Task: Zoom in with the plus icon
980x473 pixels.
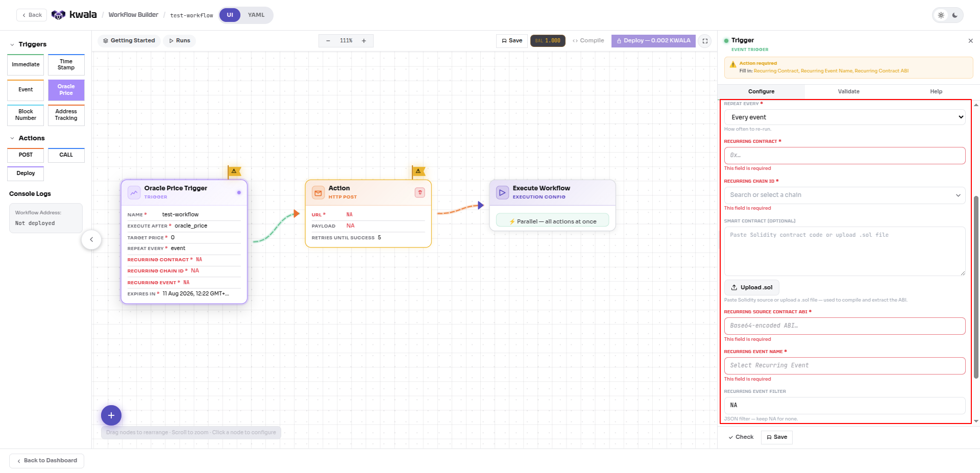Action: [x=364, y=41]
